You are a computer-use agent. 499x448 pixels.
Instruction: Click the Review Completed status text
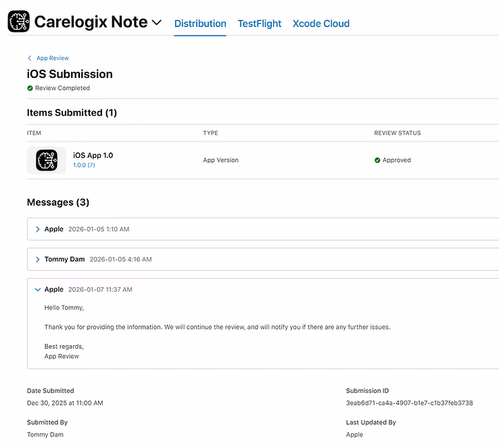(62, 88)
